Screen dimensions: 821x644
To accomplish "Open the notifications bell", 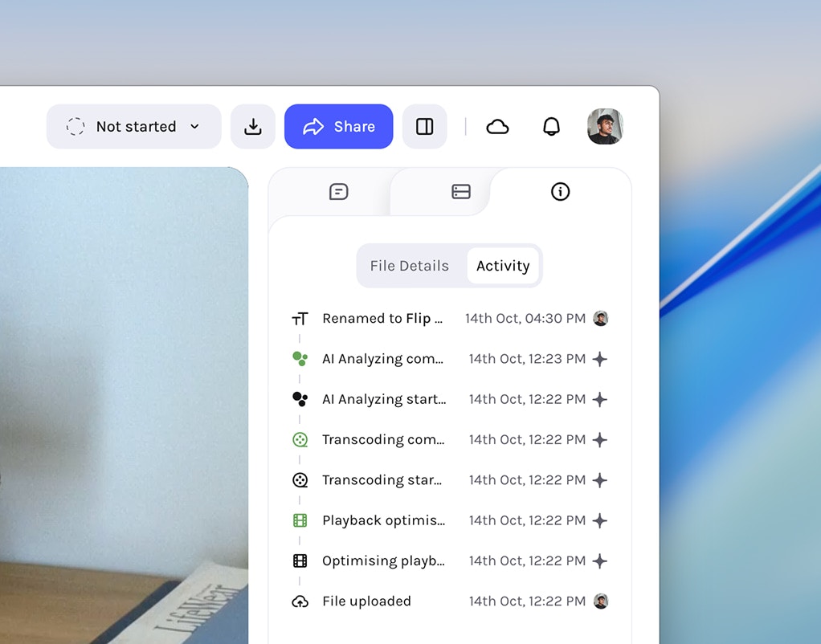I will (x=551, y=127).
